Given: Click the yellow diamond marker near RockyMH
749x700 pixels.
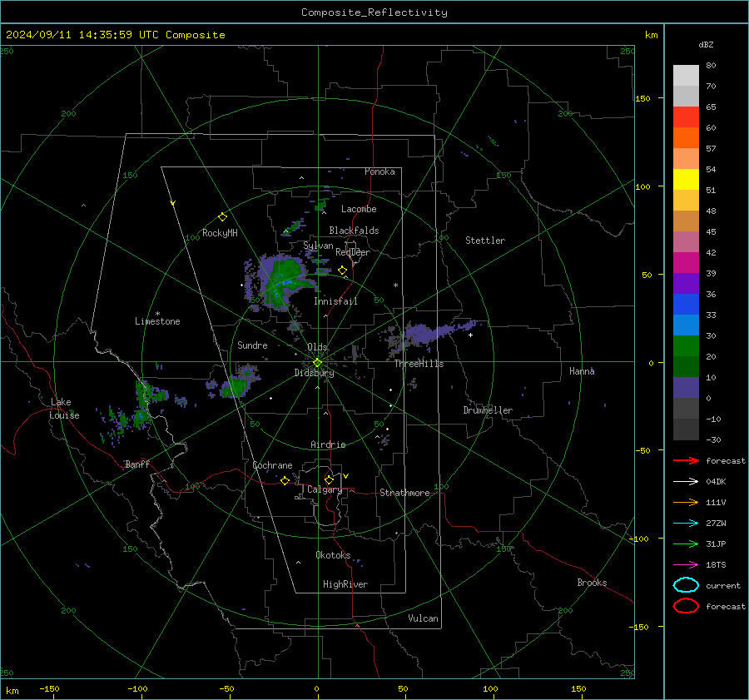Looking at the screenshot, I should (x=222, y=217).
